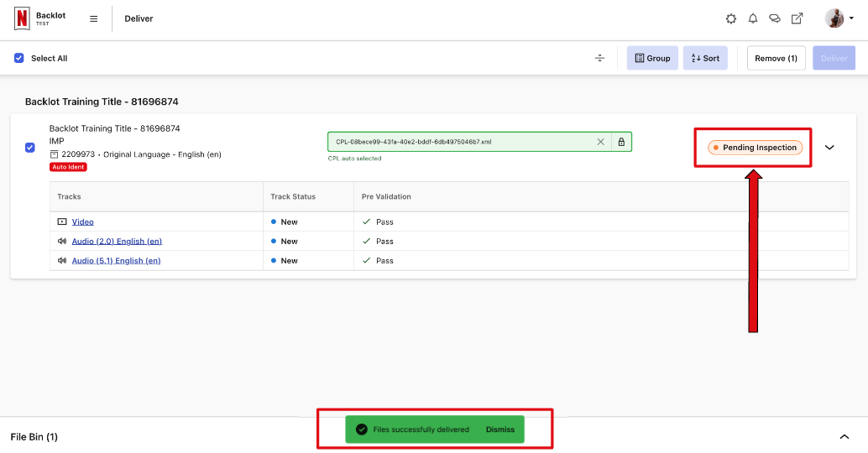Open the chat messages icon
This screenshot has width=868, height=453.
pyautogui.click(x=775, y=18)
